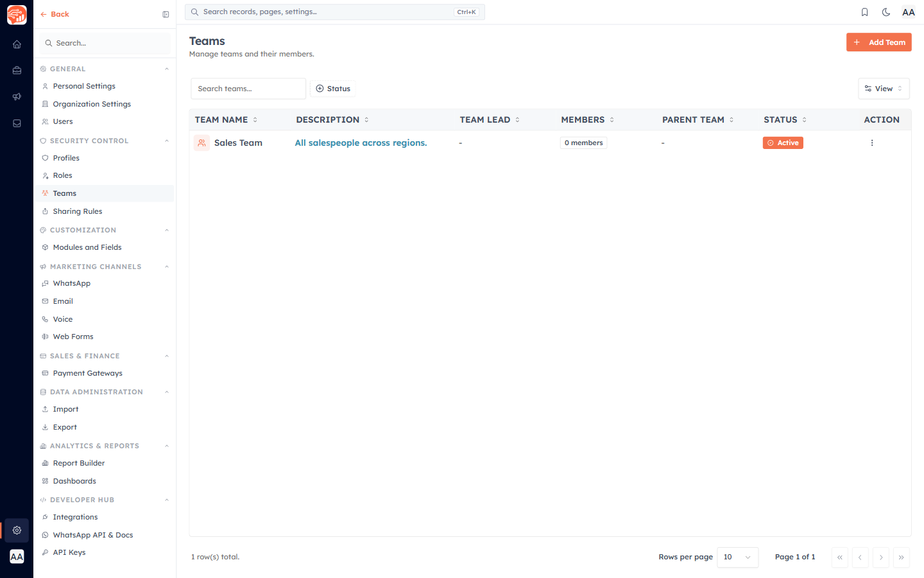The height and width of the screenshot is (578, 924).
Task: Open the home icon in left rail
Action: click(17, 44)
